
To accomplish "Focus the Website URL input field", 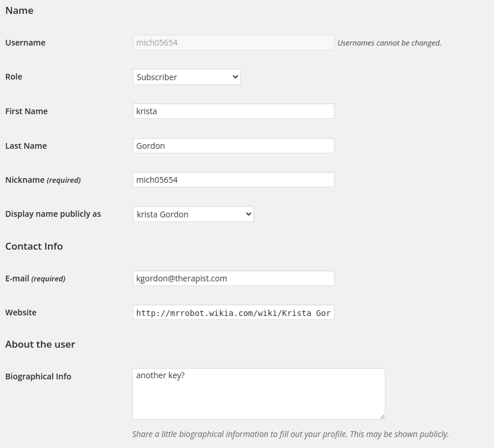I will click(x=234, y=313).
